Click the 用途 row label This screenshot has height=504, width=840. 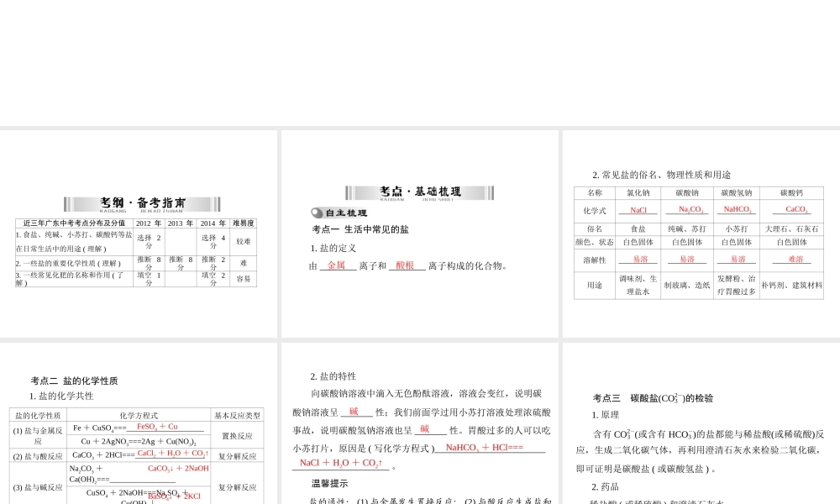[x=595, y=286]
